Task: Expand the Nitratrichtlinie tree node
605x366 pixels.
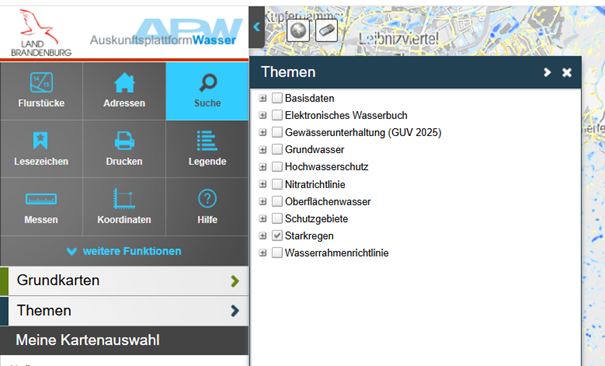Action: pyautogui.click(x=263, y=184)
